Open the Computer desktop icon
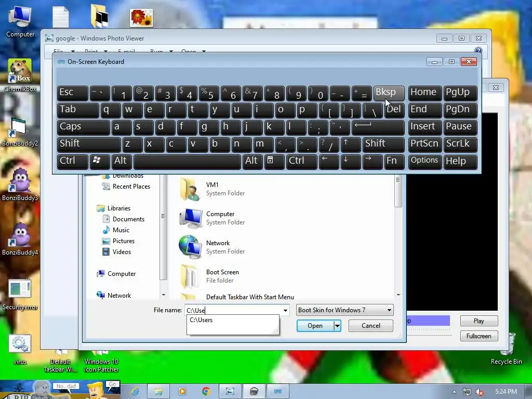532x399 pixels. pos(20,22)
